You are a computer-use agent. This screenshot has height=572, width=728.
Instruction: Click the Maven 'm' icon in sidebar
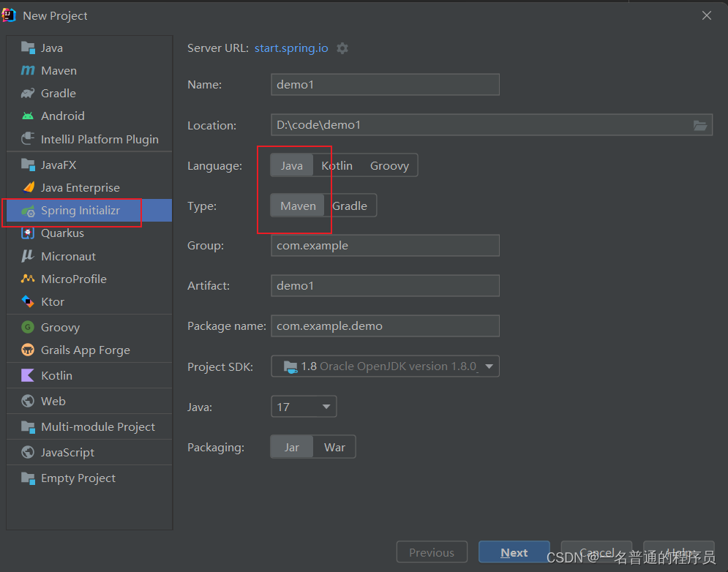[x=28, y=70]
